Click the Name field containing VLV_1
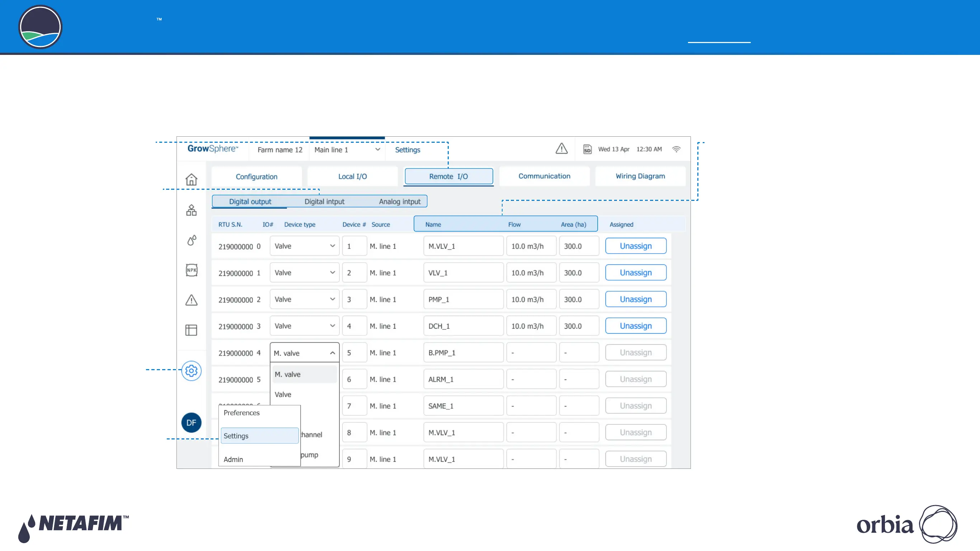Image resolution: width=980 pixels, height=551 pixels. 463,273
